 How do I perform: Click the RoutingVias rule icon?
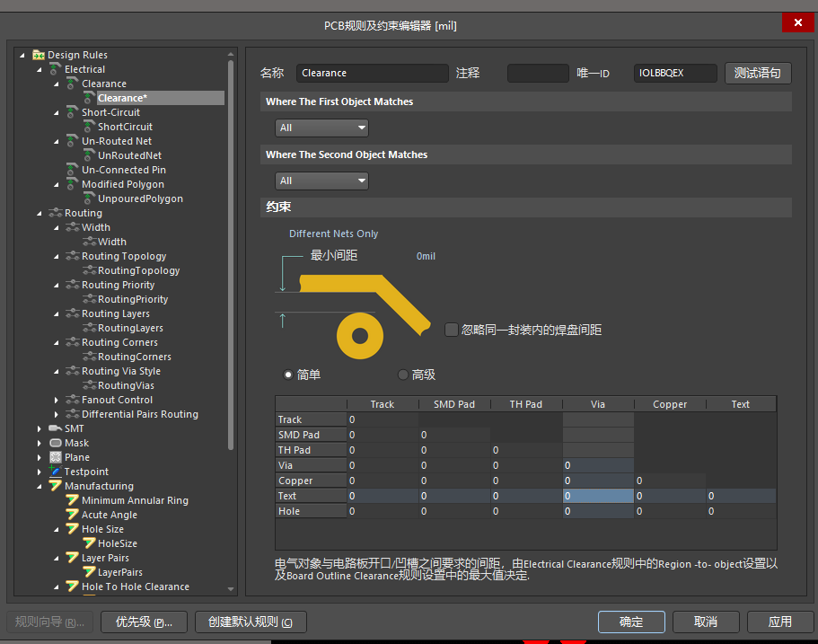click(x=90, y=384)
